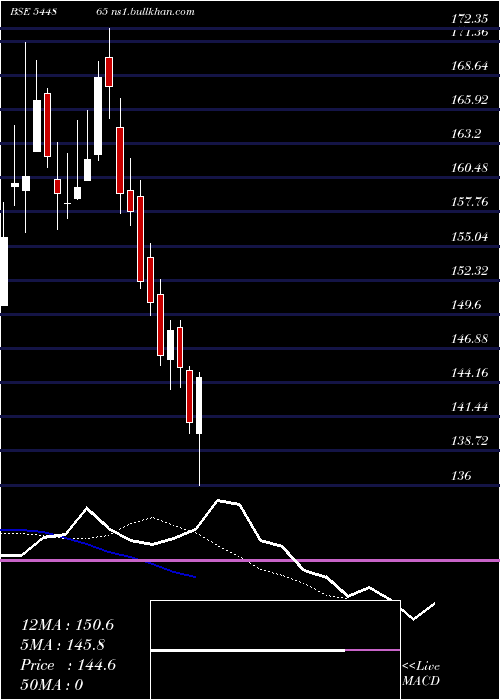This screenshot has width=500, height=700.
Task: Click the 163.2 price axis label
Action: point(466,133)
